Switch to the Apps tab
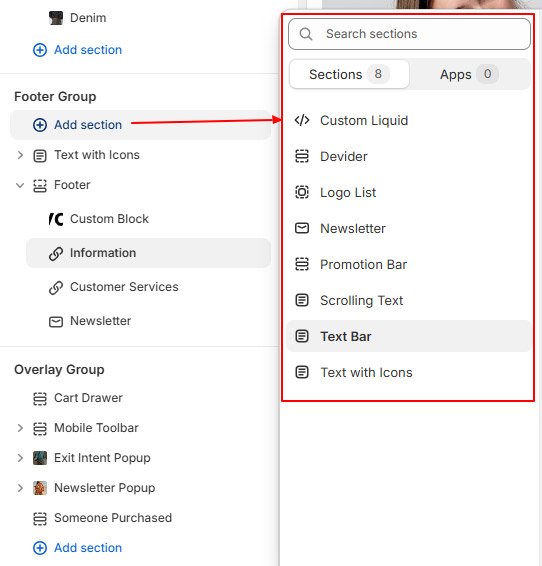The width and height of the screenshot is (542, 566). [x=469, y=74]
